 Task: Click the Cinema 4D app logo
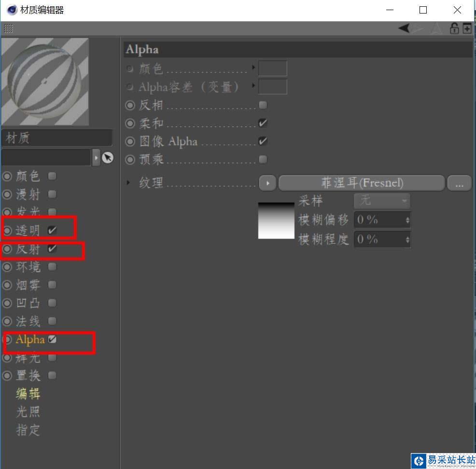(x=12, y=10)
